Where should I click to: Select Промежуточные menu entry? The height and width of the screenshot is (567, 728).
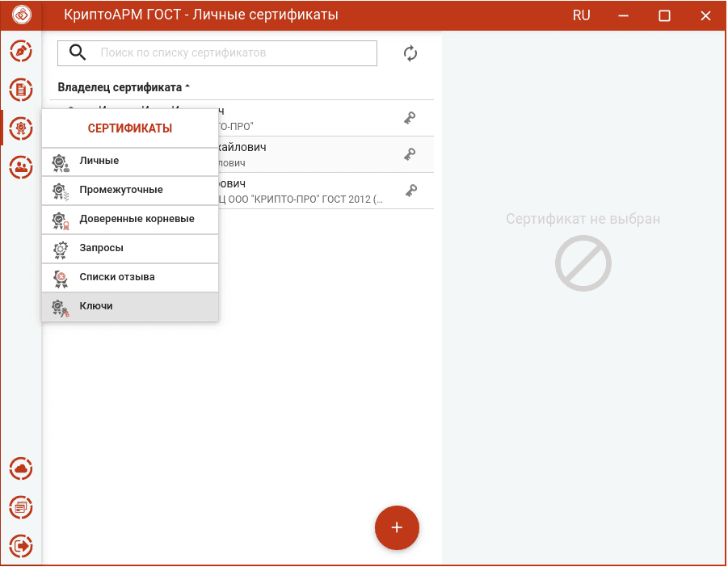(x=130, y=191)
